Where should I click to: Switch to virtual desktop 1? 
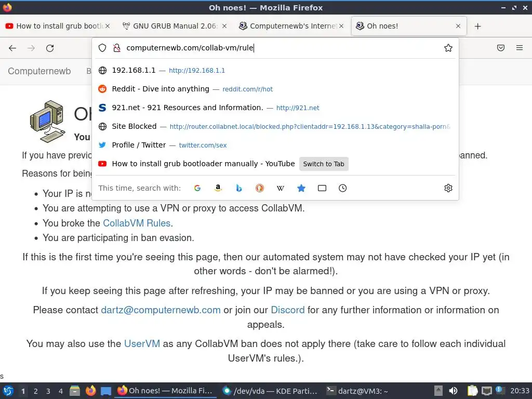tap(23, 391)
